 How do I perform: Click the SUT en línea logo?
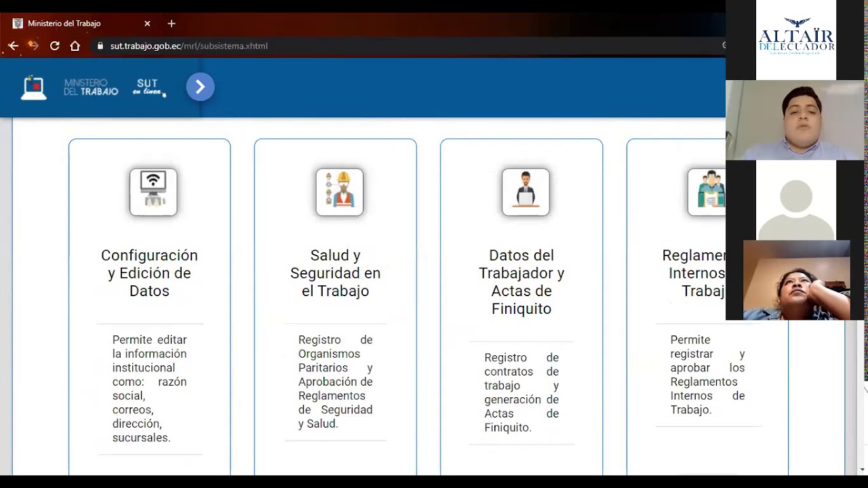149,87
